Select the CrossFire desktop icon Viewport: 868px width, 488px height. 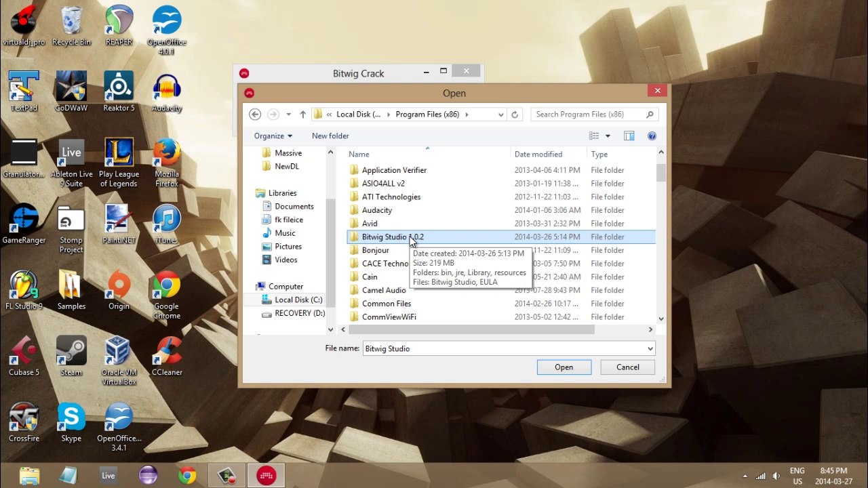pos(24,422)
